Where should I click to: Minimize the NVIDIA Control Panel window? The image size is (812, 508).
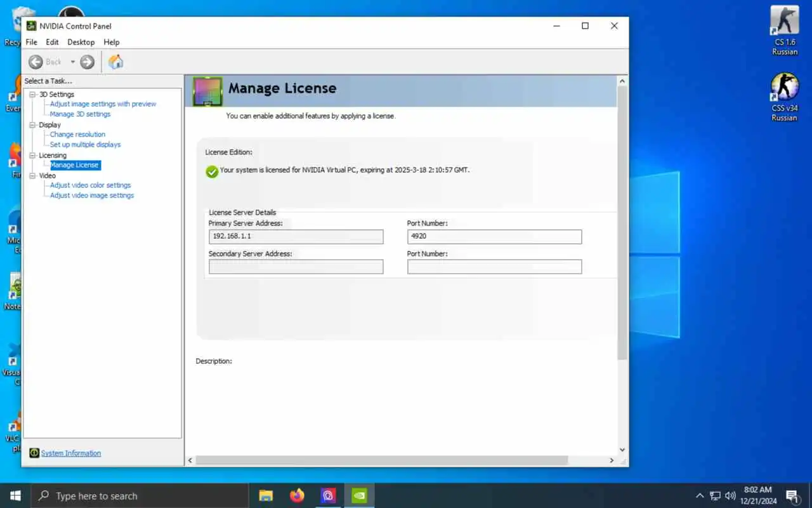[556, 26]
